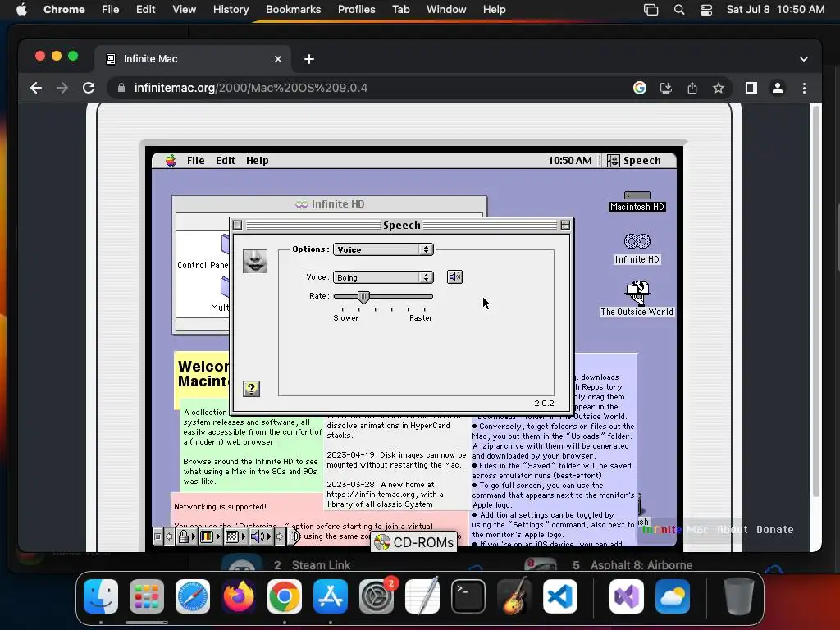Open sound volume Control Strip module
This screenshot has height=630, width=840.
coord(261,536)
